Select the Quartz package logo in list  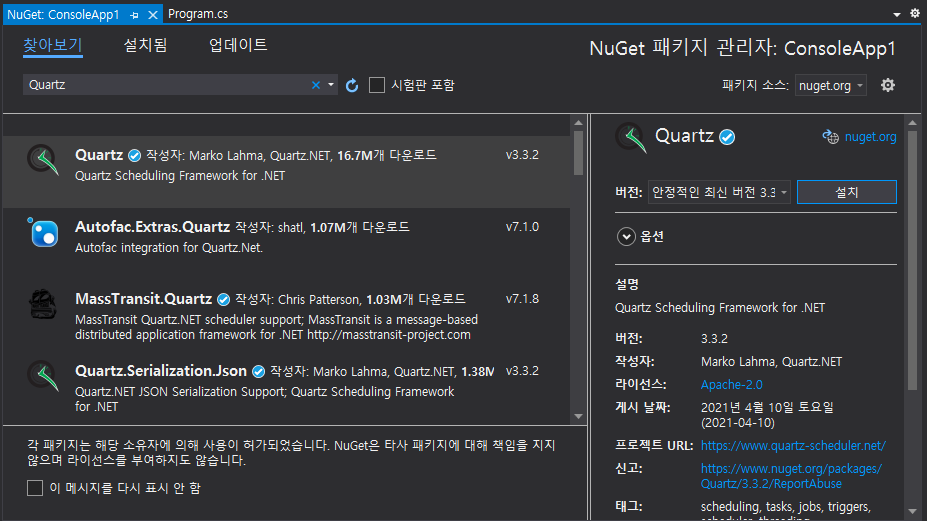(x=43, y=160)
